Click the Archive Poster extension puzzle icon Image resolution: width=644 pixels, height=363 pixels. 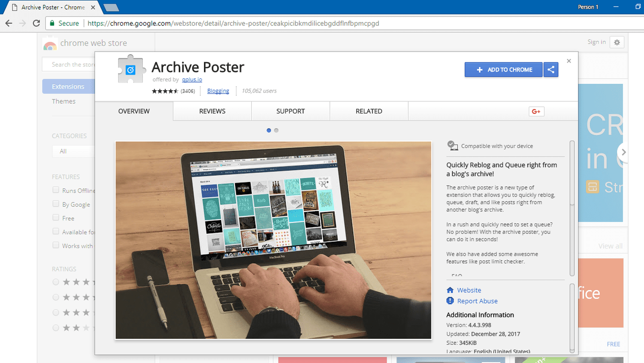coord(131,69)
